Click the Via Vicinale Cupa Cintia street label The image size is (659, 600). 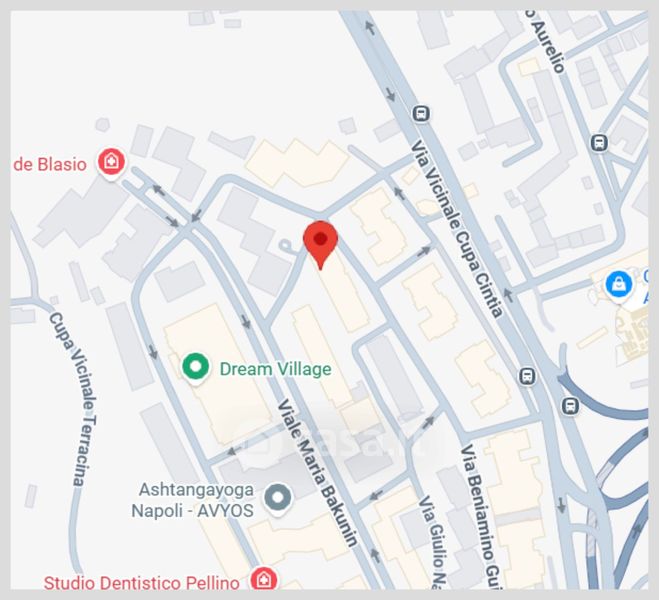(x=457, y=229)
